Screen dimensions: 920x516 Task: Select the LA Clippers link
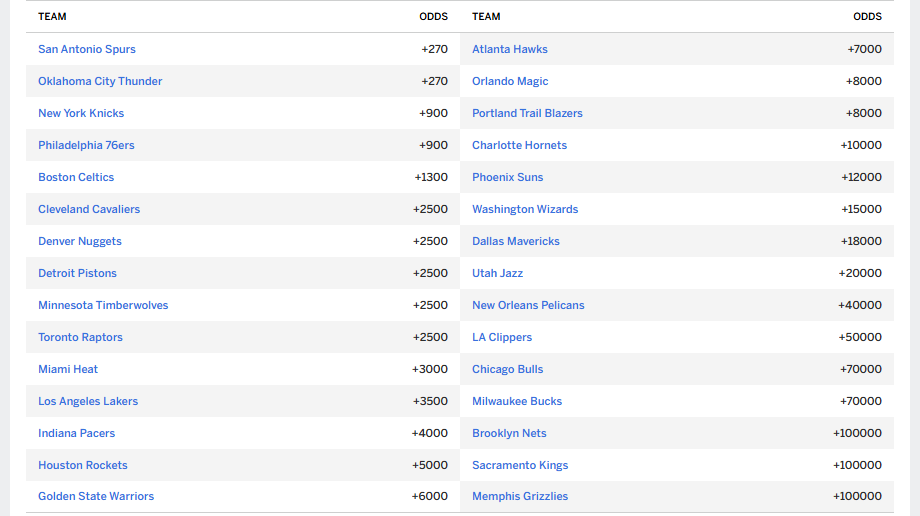502,337
